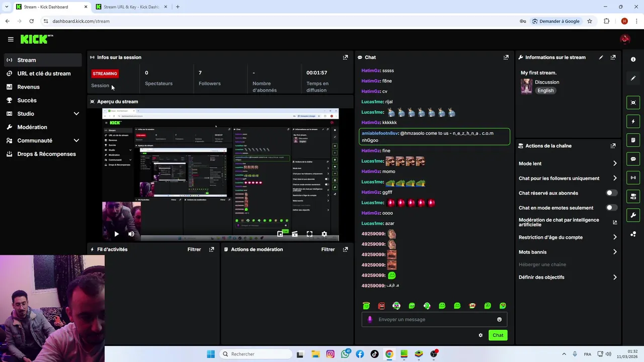
Task: Focus the Envoyer un message field
Action: (434, 319)
